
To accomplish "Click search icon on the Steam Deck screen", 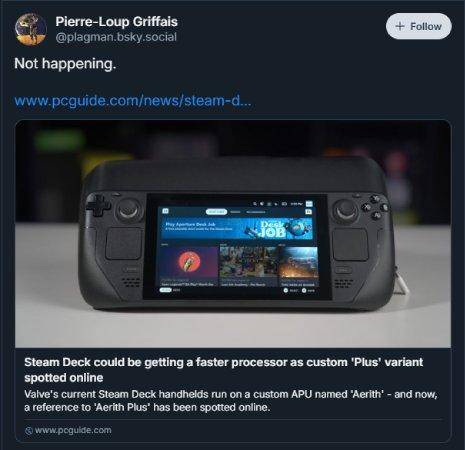I will pyautogui.click(x=255, y=203).
